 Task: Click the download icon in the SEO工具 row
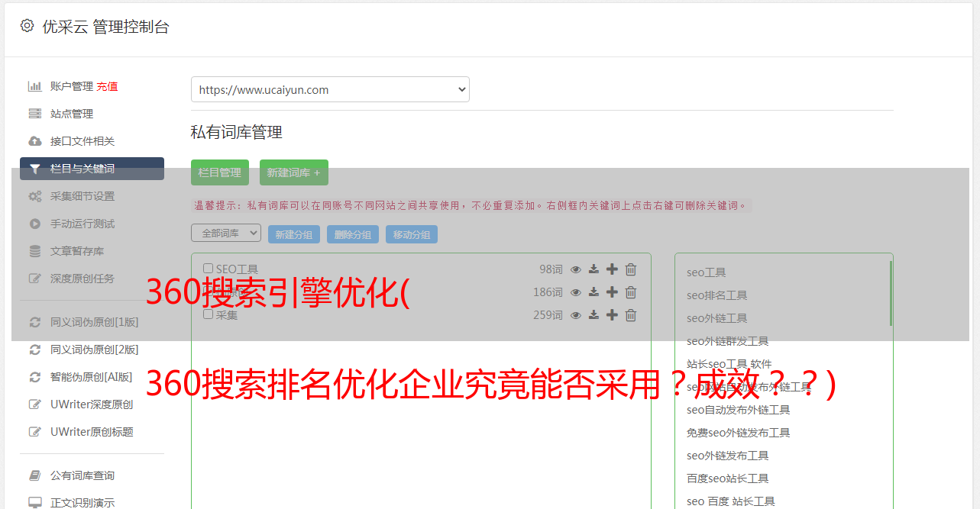click(x=593, y=269)
